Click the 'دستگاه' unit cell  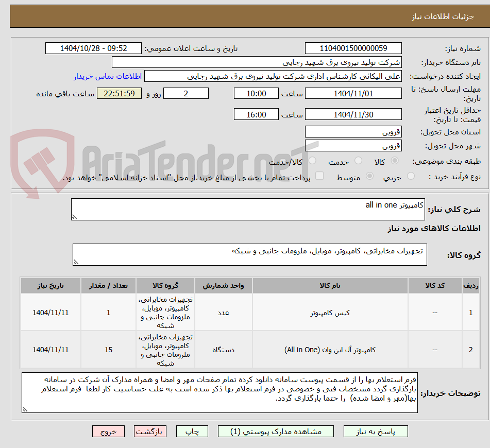(223, 350)
